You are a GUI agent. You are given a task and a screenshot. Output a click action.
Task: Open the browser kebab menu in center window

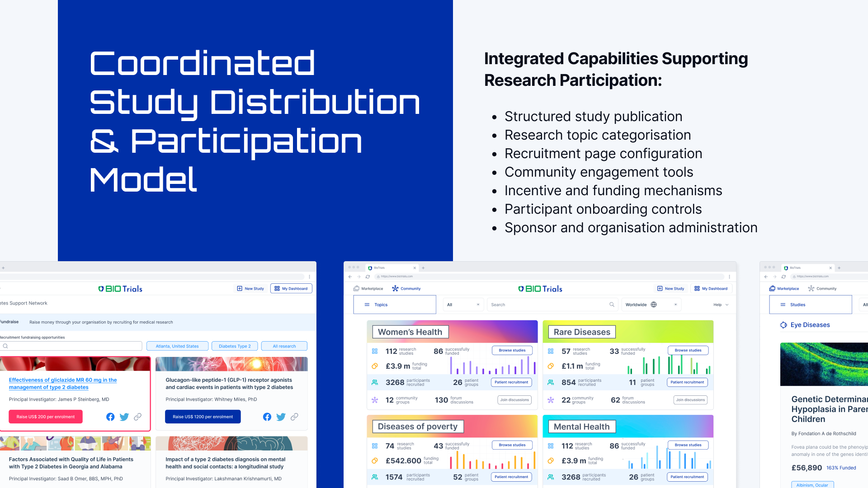click(729, 277)
